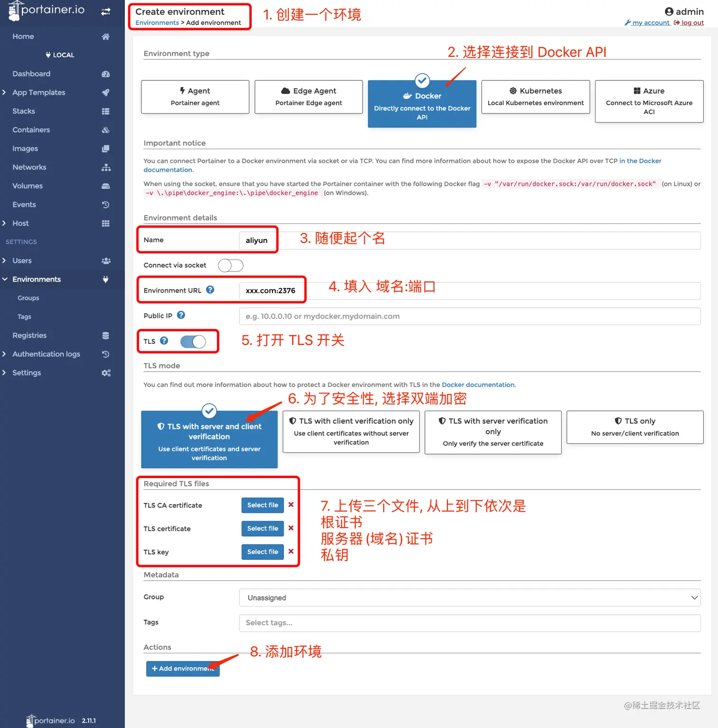Click the App Templates rocket icon

point(106,93)
